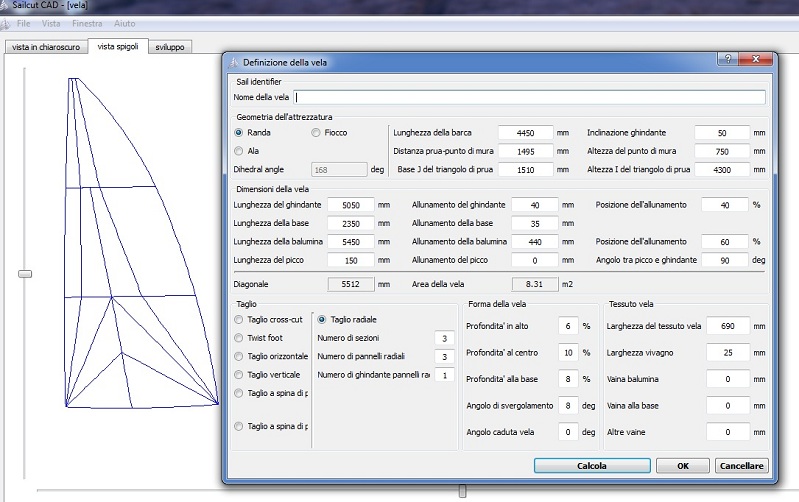Edit the Altre vaine value
The height and width of the screenshot is (502, 799).
click(728, 432)
